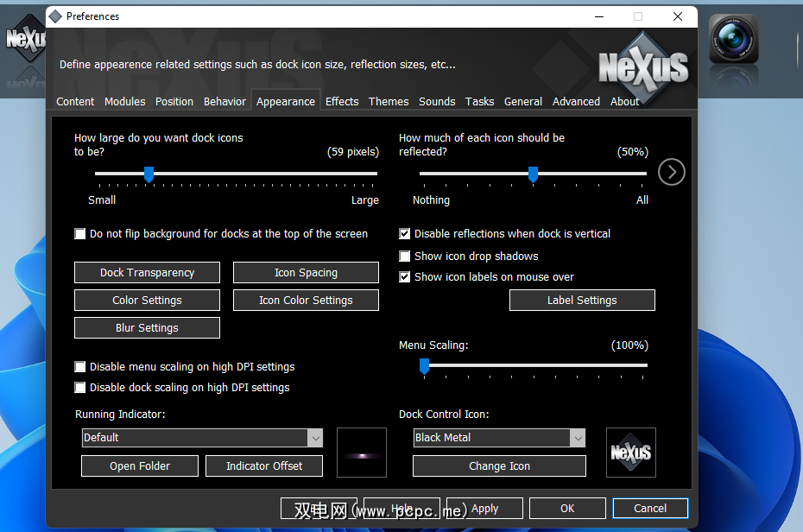Tick Disable menu scaling on high DPI

pyautogui.click(x=80, y=367)
